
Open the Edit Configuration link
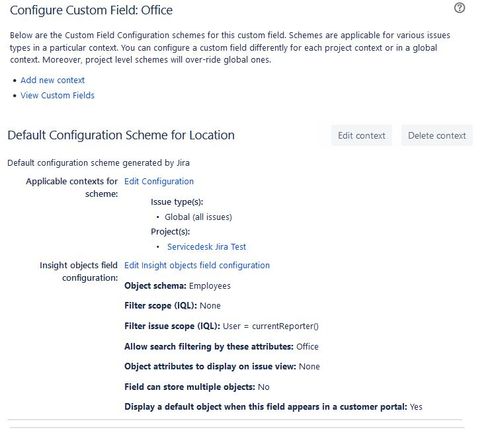159,181
